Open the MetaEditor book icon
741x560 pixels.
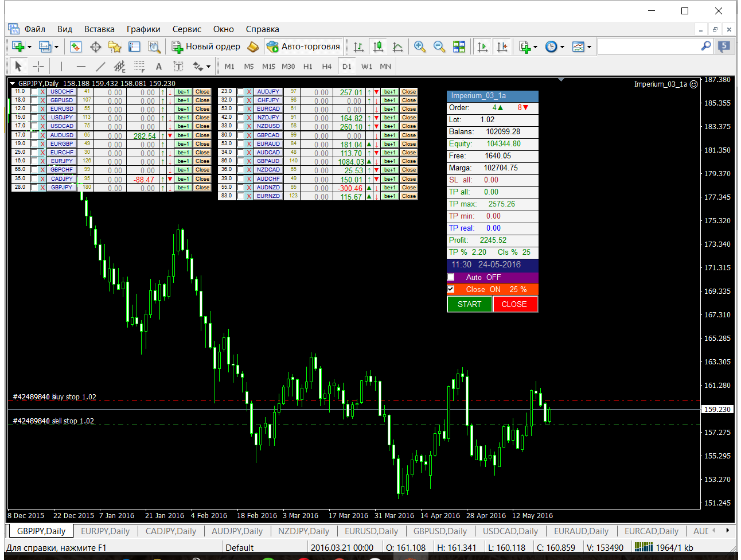253,47
